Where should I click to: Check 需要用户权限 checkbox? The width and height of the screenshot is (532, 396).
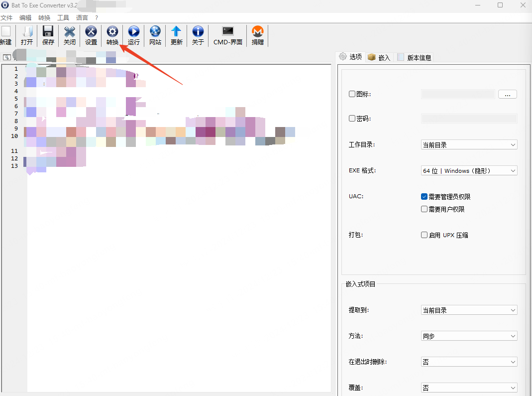coord(424,209)
